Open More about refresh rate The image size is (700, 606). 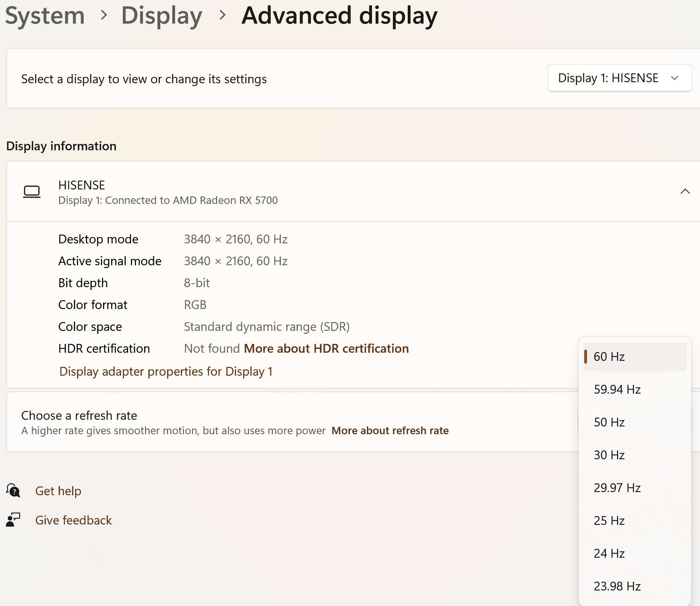point(390,430)
